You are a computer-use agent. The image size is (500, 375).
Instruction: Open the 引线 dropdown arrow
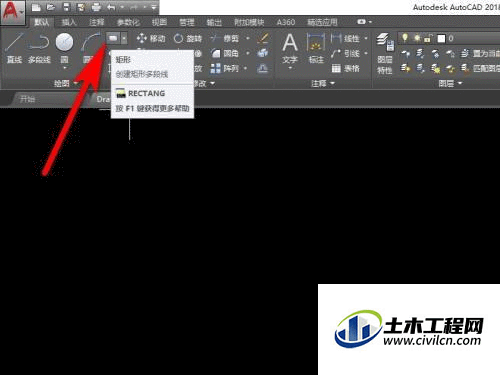point(366,53)
